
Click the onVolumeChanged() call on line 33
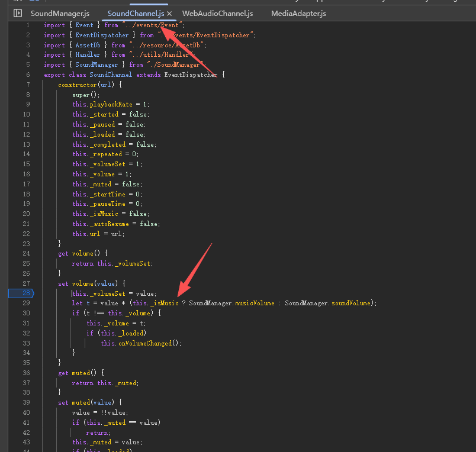141,343
